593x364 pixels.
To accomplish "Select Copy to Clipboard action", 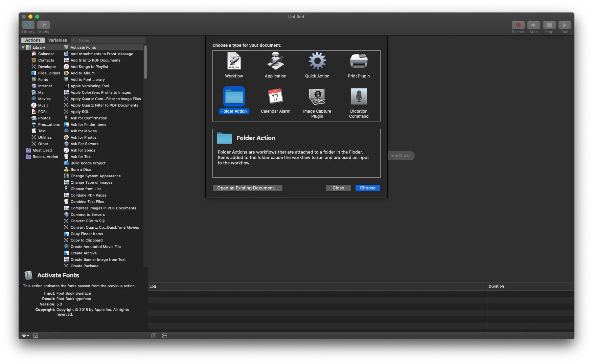I will pyautogui.click(x=102, y=240).
